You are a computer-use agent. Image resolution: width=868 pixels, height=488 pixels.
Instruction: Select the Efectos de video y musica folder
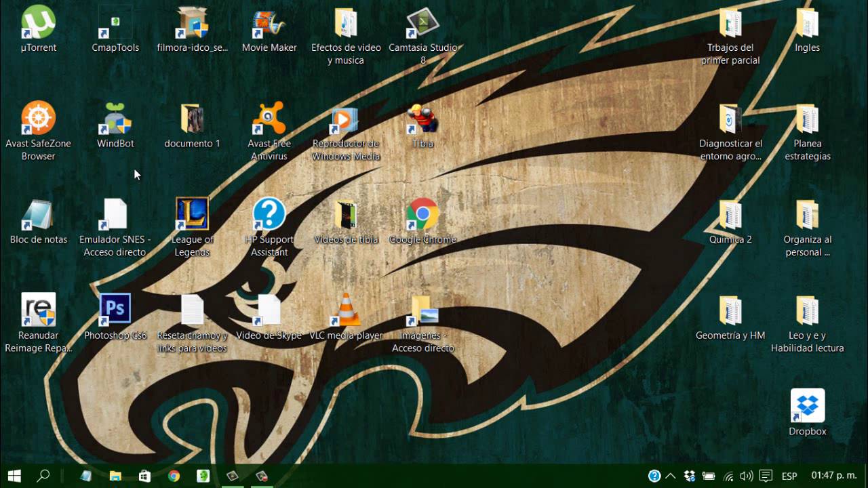[x=346, y=37]
